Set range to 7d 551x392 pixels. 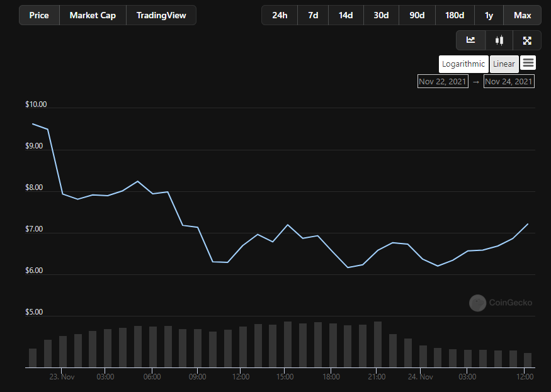pos(313,15)
